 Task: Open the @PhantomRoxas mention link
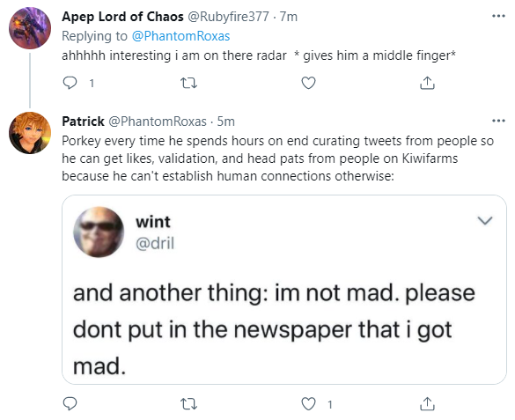(180, 36)
